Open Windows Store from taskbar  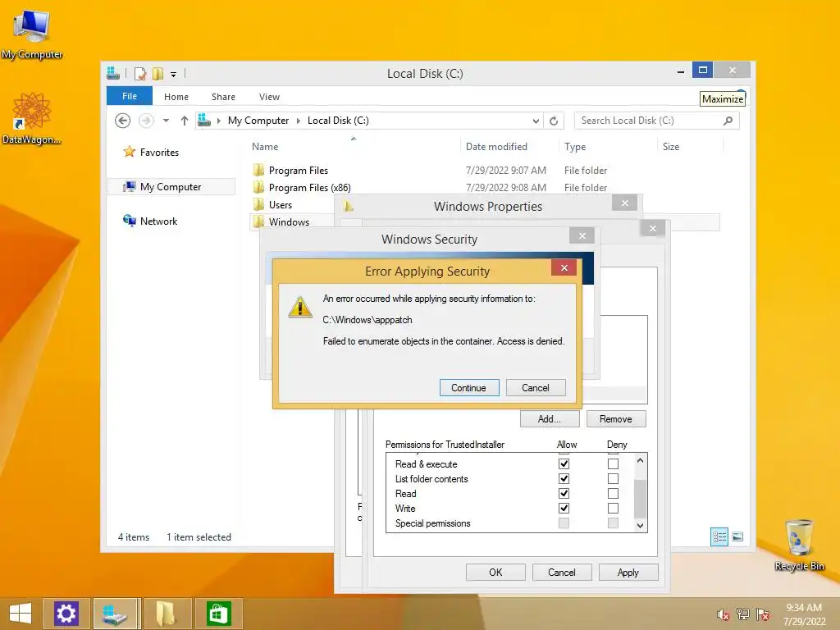[x=218, y=614]
